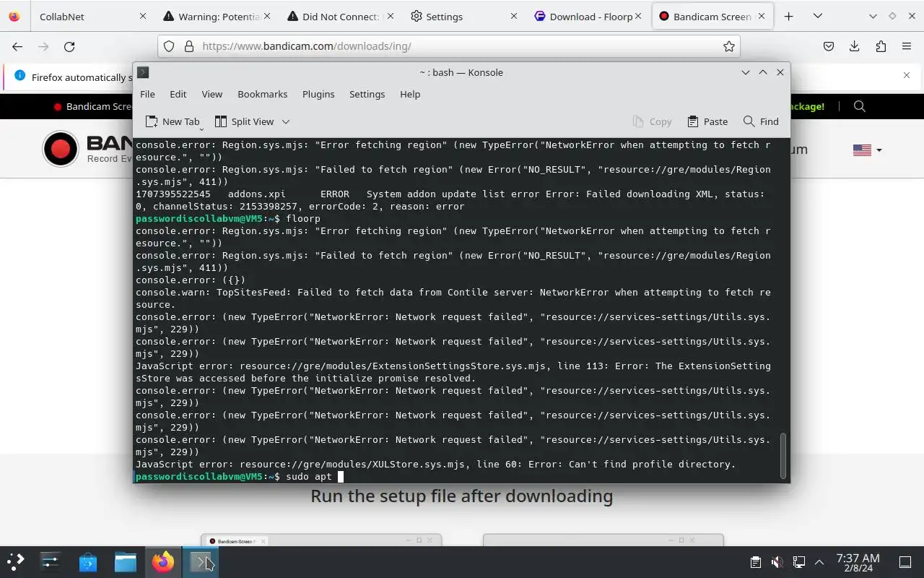Open Konsole Bookmarks menu
This screenshot has height=578, width=924.
click(262, 94)
